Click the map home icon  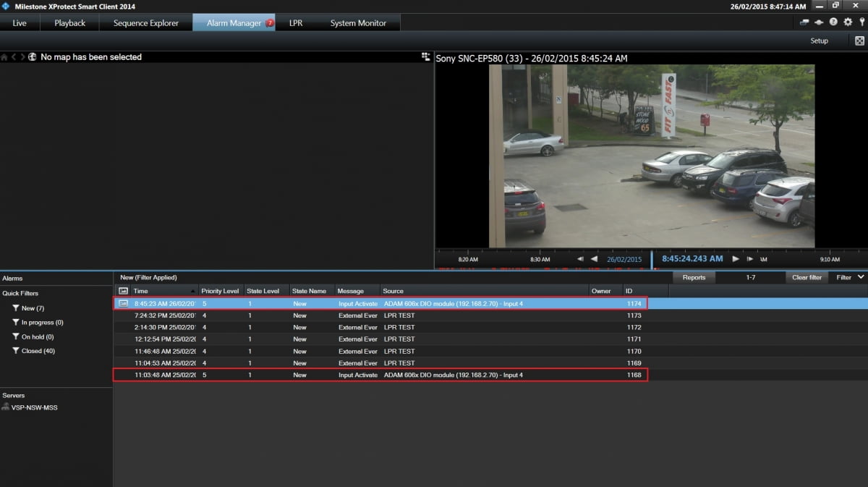4,57
